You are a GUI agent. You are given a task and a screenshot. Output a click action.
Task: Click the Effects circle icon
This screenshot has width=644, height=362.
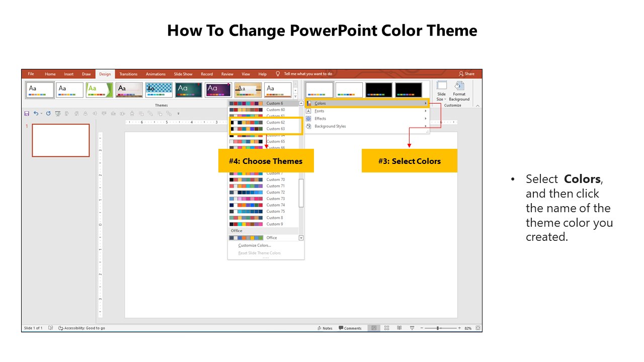[x=309, y=119]
